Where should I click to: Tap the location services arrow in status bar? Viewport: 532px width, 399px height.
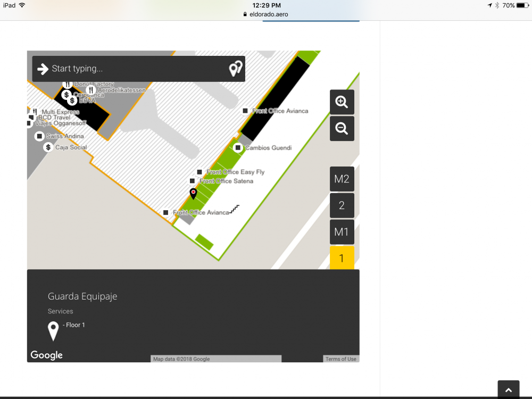[x=489, y=5]
